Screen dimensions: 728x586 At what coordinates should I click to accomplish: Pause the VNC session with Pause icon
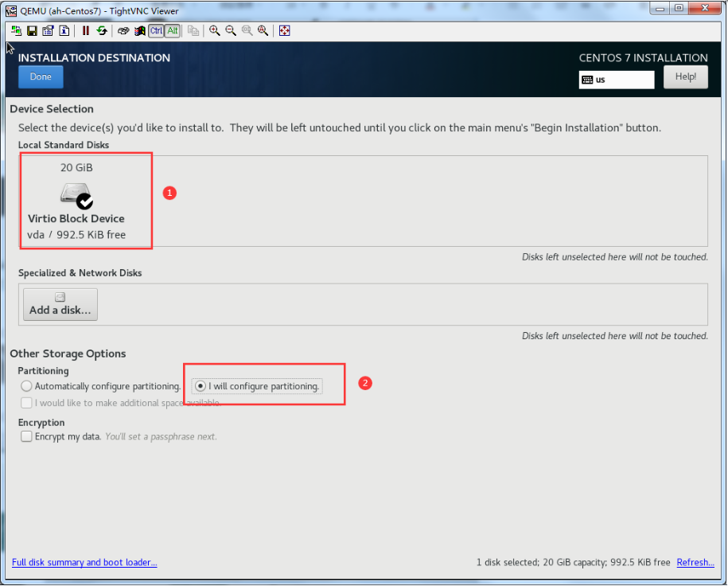(85, 31)
